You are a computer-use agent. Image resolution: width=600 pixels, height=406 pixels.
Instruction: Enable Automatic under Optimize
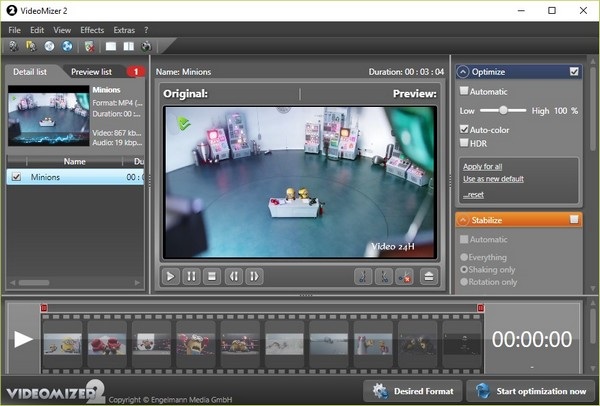coord(464,91)
